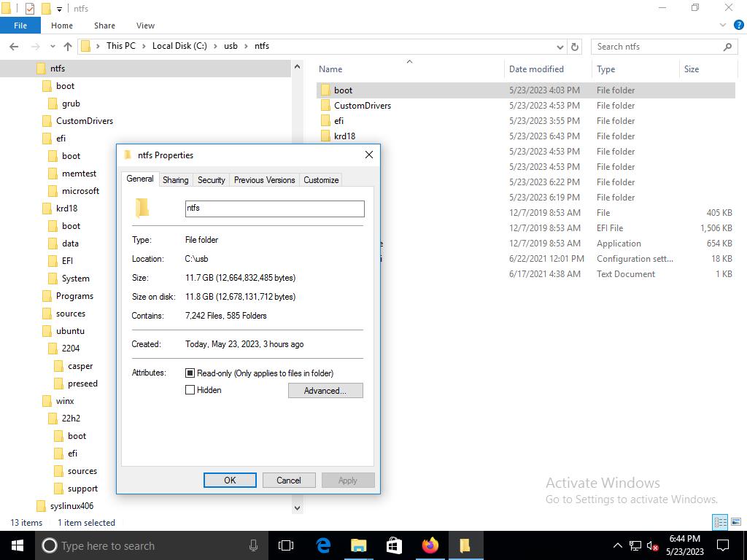Open the View ribbon tab
This screenshot has height=560, width=747.
pos(145,26)
